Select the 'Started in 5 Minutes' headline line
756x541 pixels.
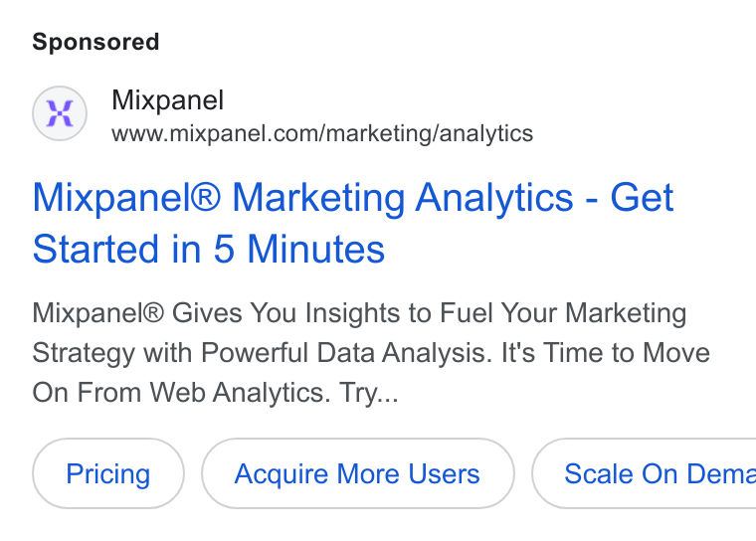click(208, 249)
